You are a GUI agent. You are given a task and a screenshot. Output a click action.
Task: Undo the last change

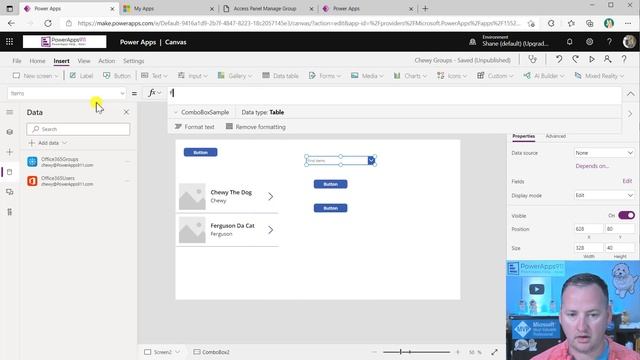pyautogui.click(x=559, y=60)
